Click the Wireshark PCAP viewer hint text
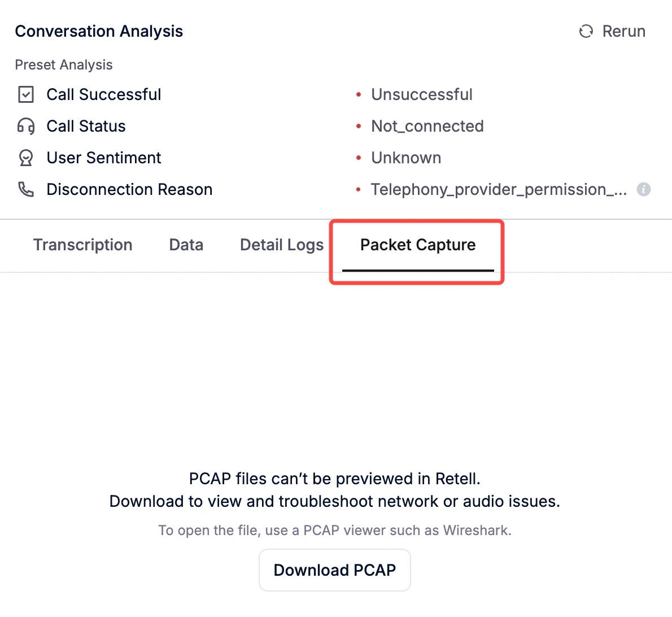 pos(335,531)
